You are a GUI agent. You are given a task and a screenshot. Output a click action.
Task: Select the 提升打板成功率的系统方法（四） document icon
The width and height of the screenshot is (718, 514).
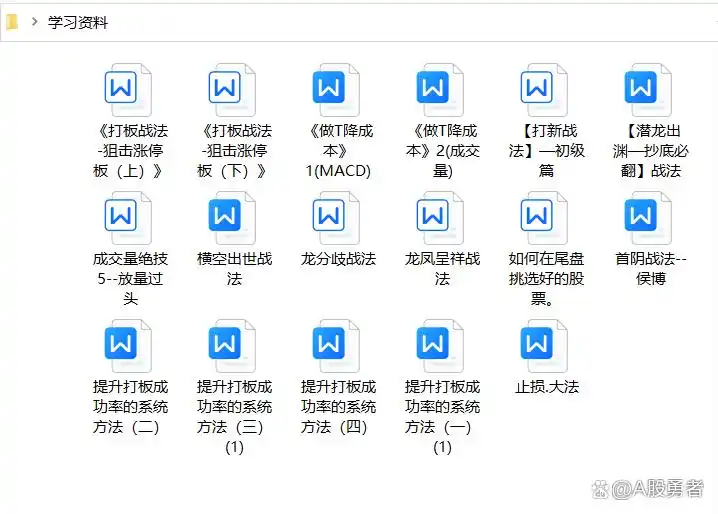[x=336, y=346]
